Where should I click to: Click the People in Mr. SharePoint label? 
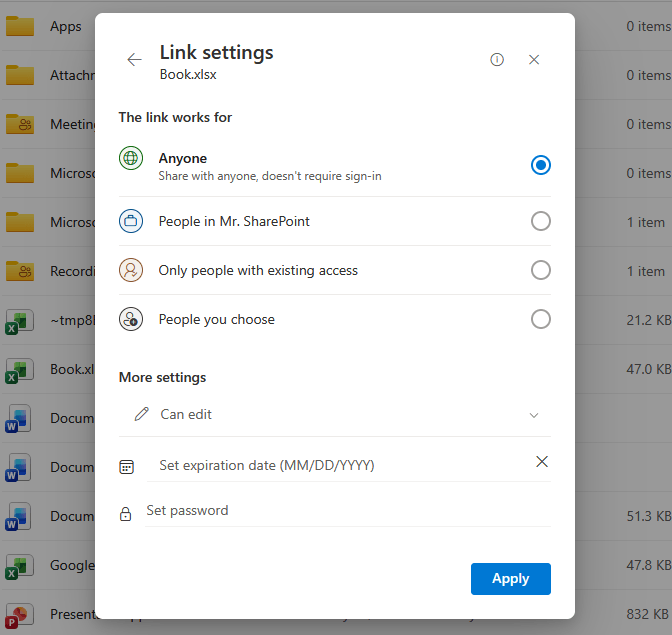[234, 222]
